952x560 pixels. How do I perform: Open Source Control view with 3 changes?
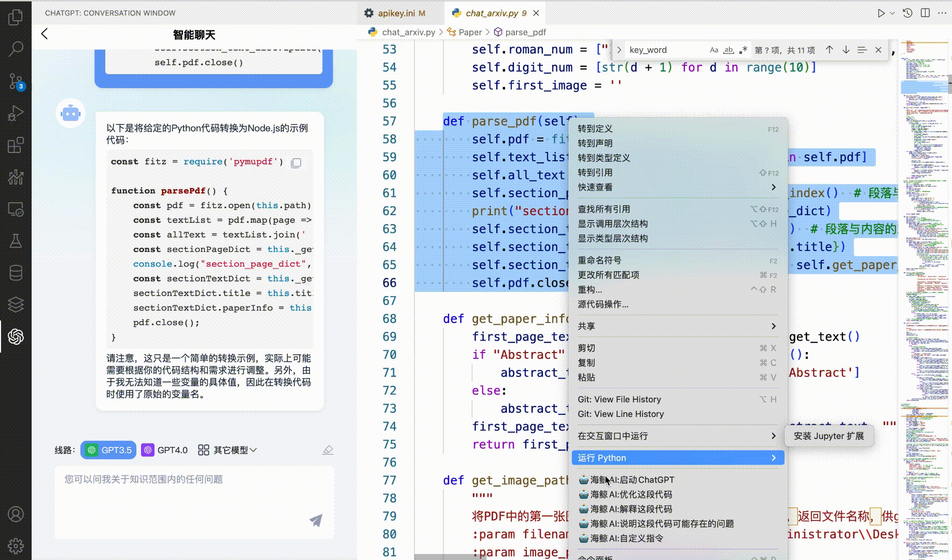pos(16,81)
